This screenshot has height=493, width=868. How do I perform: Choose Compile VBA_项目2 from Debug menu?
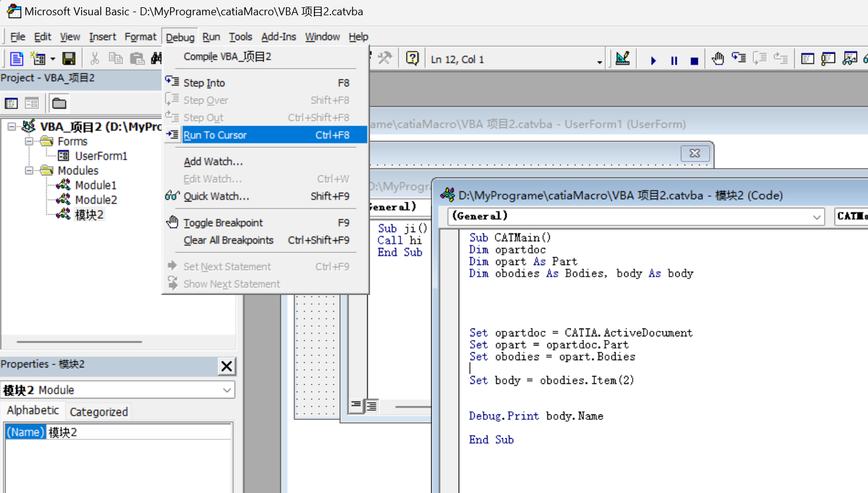[265, 57]
